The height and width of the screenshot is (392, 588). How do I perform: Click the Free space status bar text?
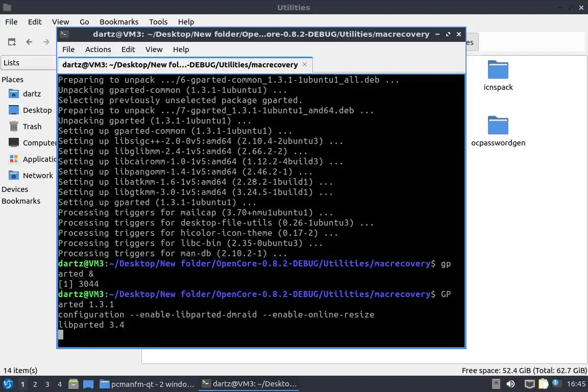[524, 371]
